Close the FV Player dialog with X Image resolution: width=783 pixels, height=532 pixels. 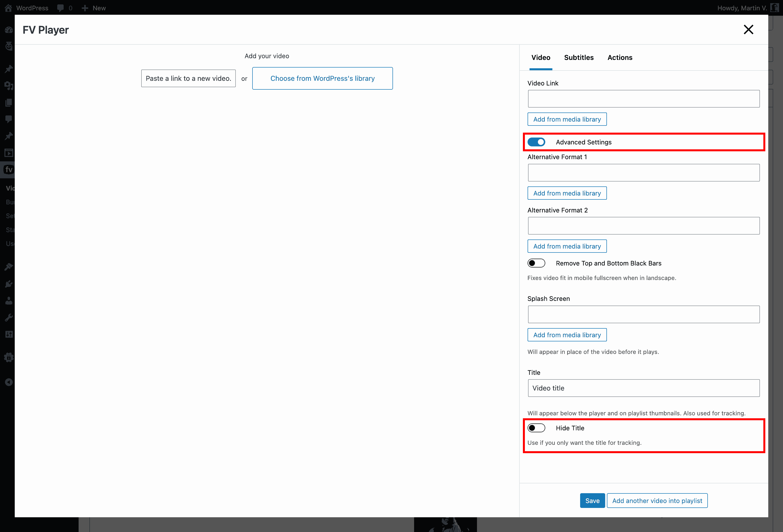(x=748, y=30)
